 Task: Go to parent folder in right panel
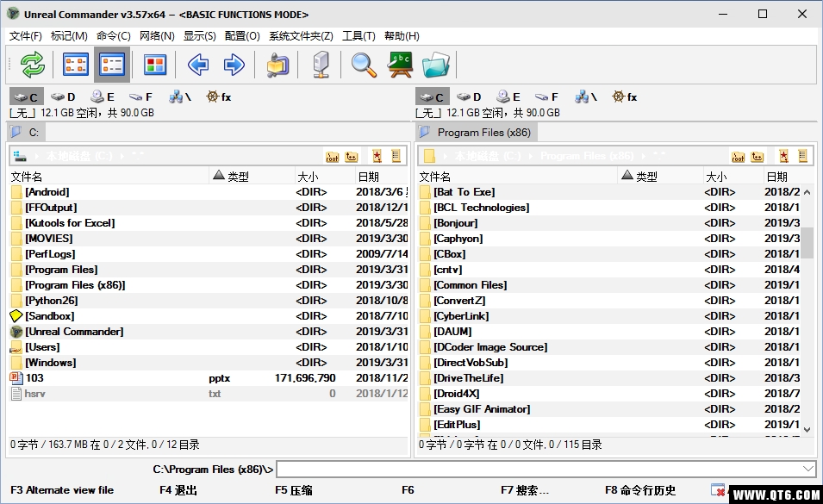point(757,156)
